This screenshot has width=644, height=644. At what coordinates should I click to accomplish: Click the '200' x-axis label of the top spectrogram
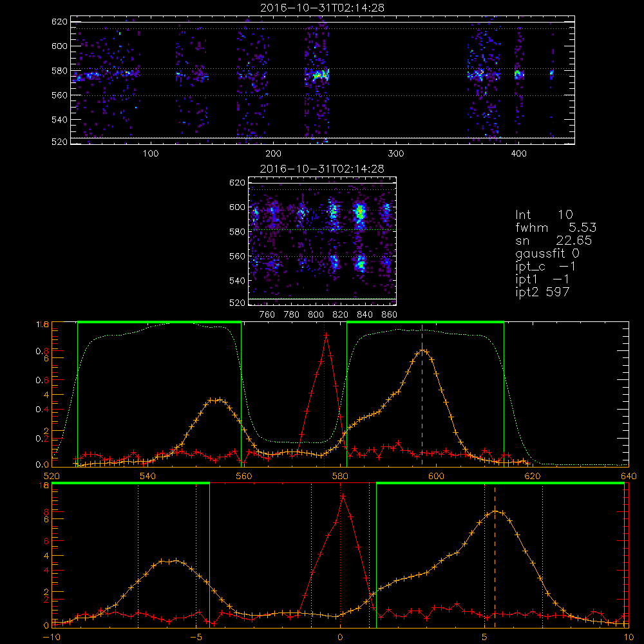click(x=273, y=154)
